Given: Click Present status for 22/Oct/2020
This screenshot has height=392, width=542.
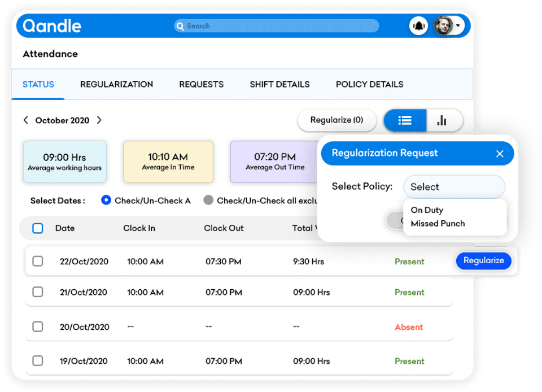Looking at the screenshot, I should [x=409, y=262].
